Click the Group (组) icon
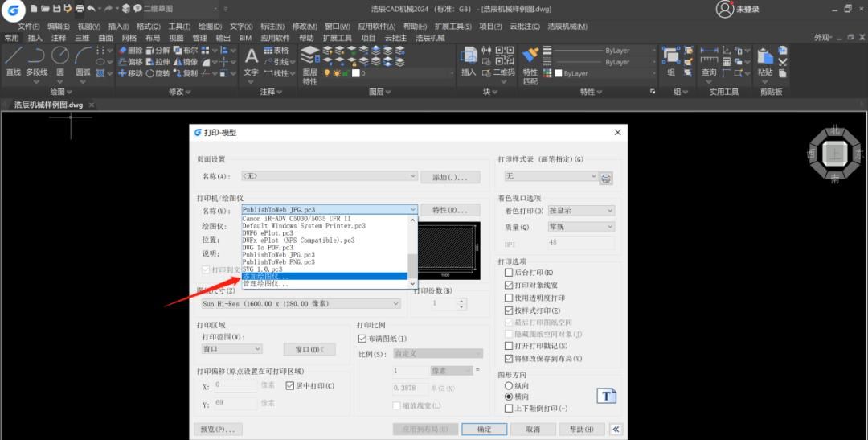The image size is (868, 440). 670,55
